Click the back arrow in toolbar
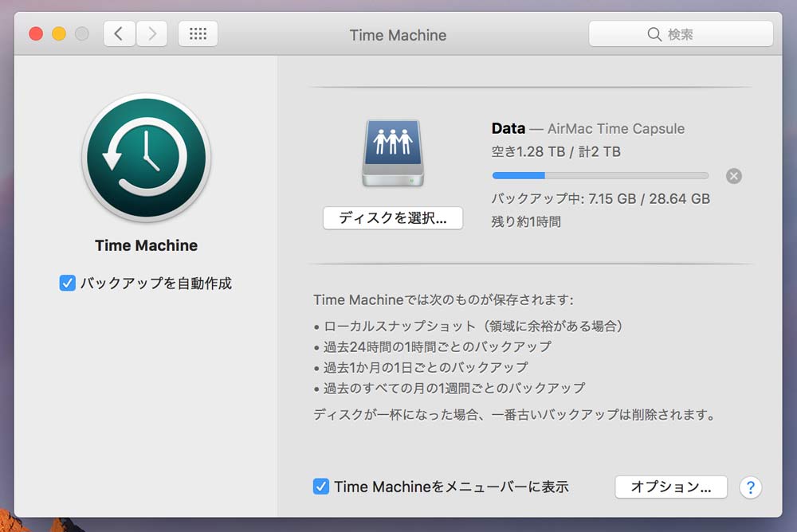This screenshot has height=532, width=797. pyautogui.click(x=120, y=34)
